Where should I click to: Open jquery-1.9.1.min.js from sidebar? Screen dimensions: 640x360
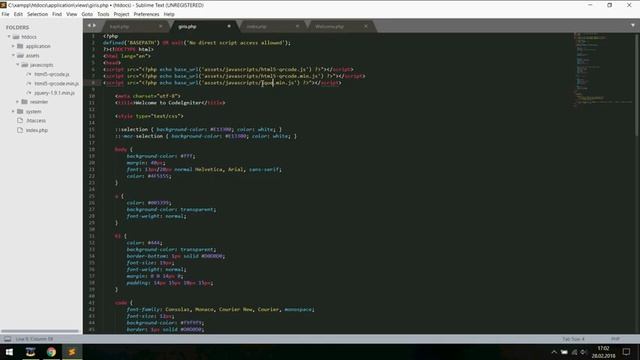[x=55, y=93]
